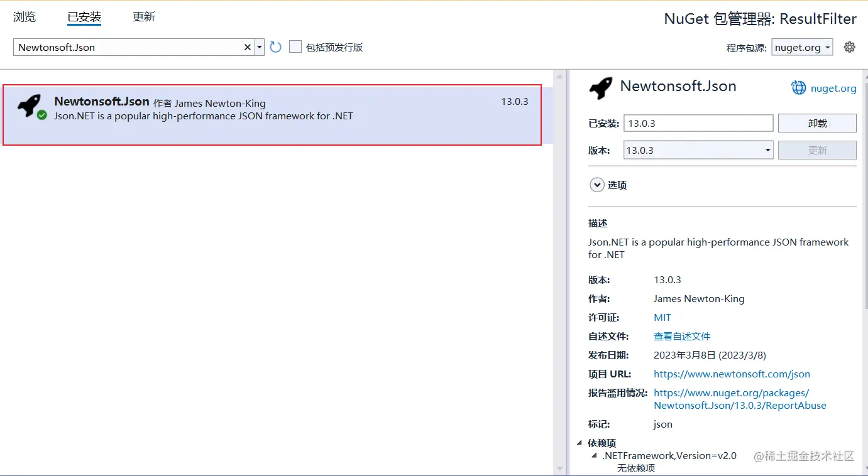Click the 描述 heading in details

598,223
